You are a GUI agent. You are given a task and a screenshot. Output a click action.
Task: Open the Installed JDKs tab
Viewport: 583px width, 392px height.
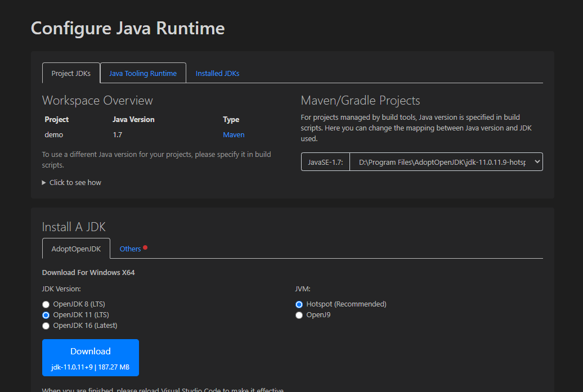click(217, 73)
